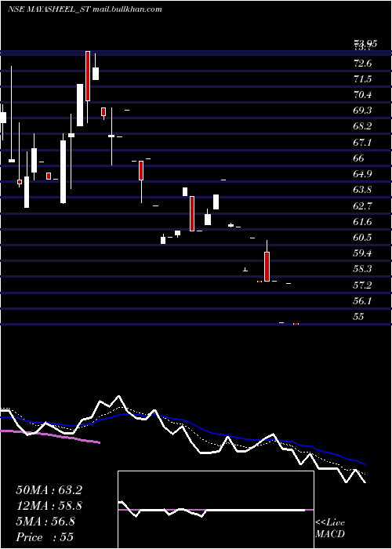The image size is (392, 549).
Task: Select the 70.4 price axis label
Action: (362, 95)
